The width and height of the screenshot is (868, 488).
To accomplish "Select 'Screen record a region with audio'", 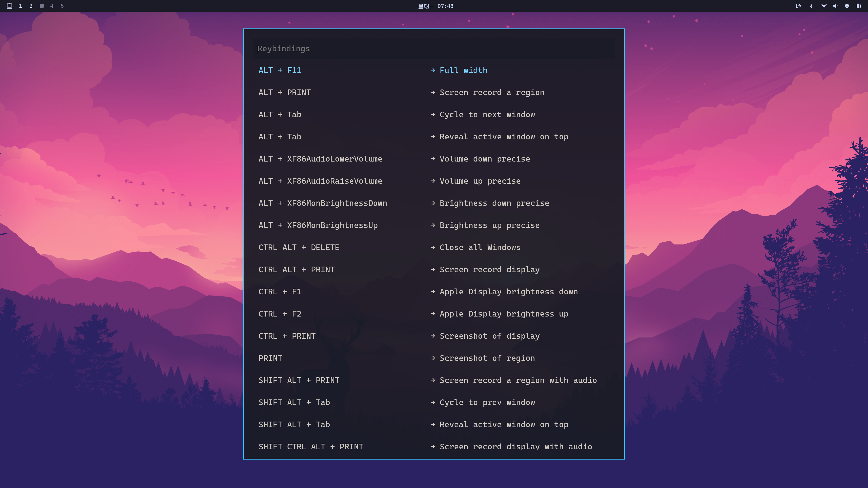I will click(434, 380).
